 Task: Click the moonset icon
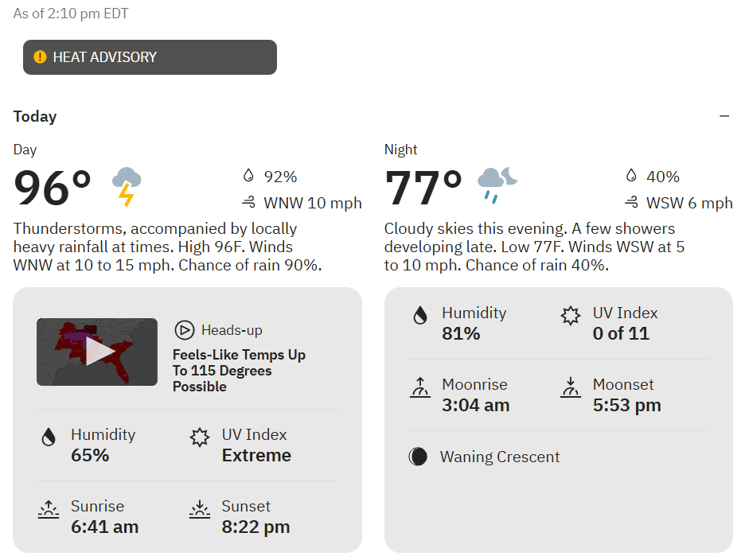[571, 387]
